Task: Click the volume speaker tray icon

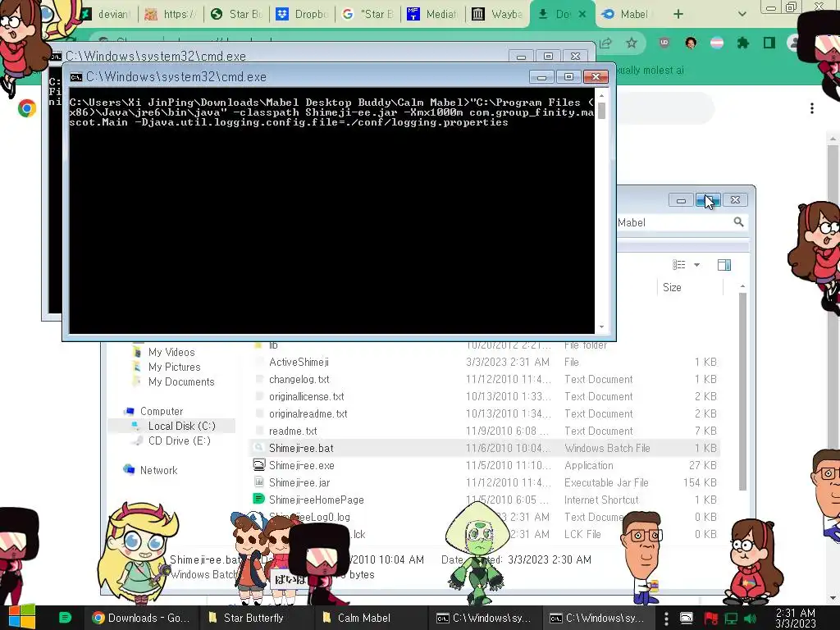Action: (x=751, y=619)
